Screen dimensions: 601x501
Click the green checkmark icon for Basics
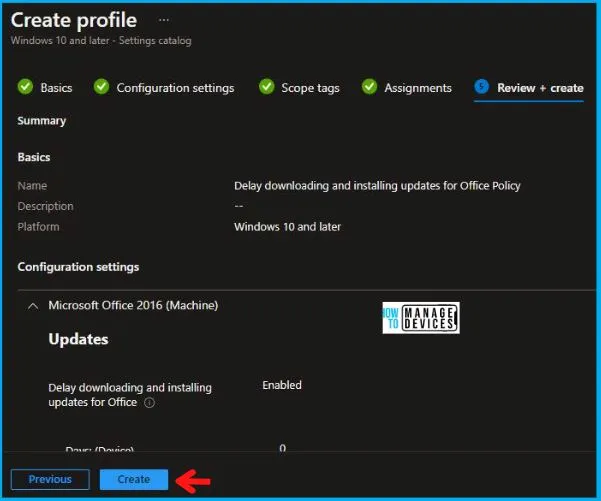[25, 87]
